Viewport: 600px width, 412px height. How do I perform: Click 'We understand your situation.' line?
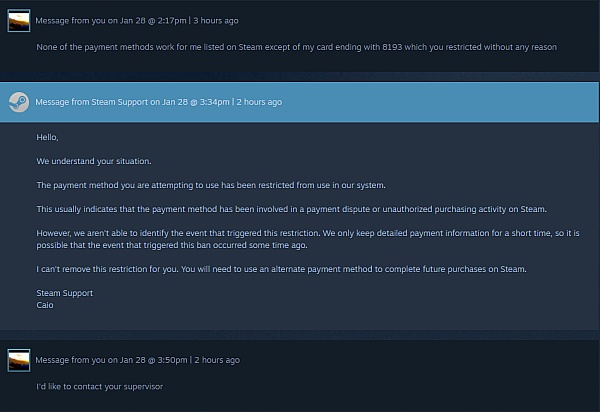[94, 161]
